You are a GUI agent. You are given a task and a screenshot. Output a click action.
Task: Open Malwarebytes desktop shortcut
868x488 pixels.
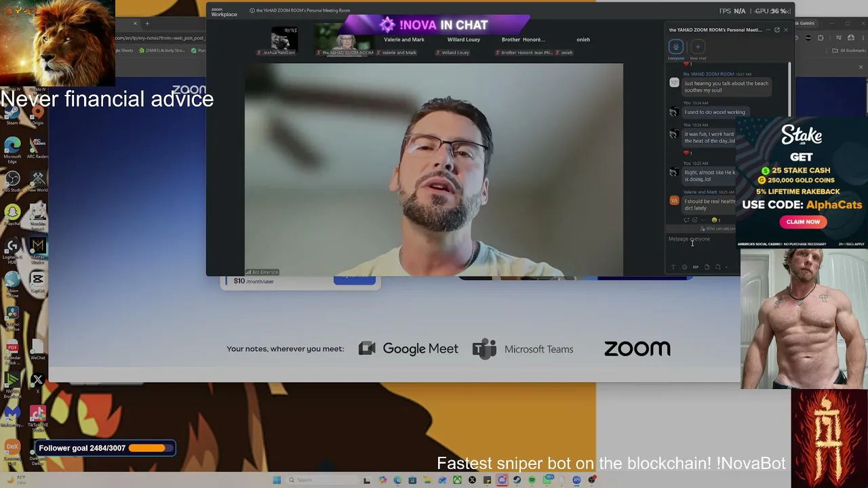coord(12,416)
